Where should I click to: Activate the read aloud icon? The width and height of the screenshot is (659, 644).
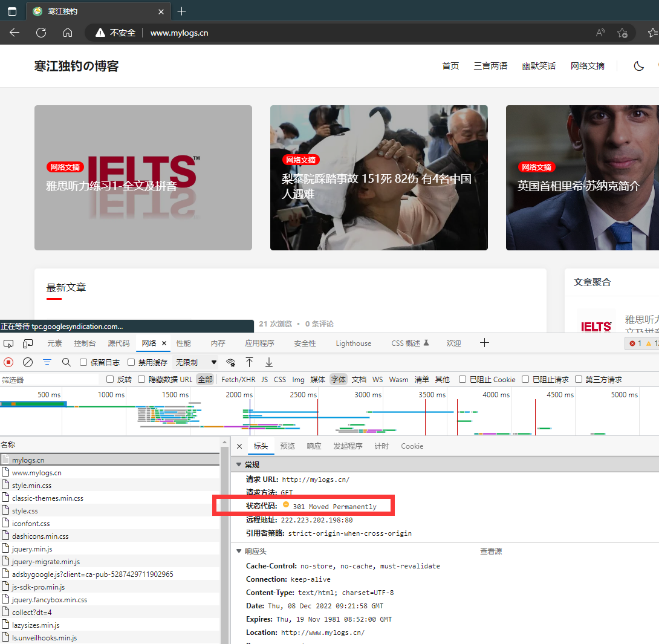tap(600, 33)
